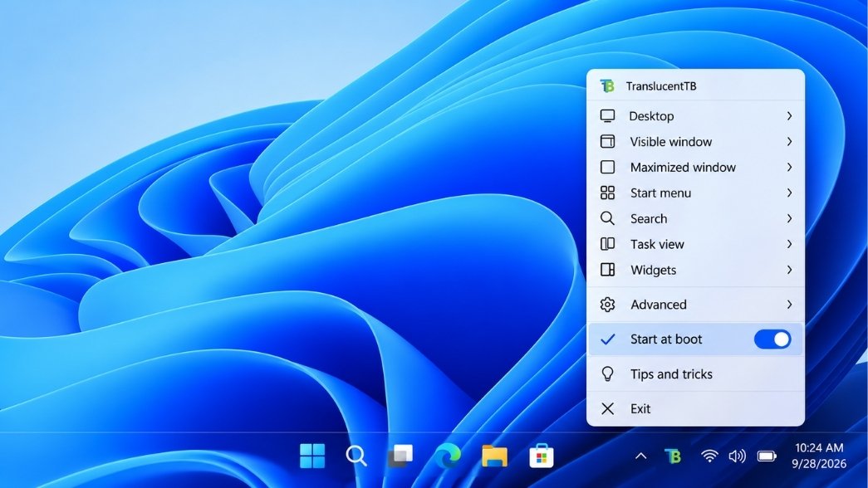868x488 pixels.
Task: Expand the Start menu submenu chevron
Action: (789, 193)
